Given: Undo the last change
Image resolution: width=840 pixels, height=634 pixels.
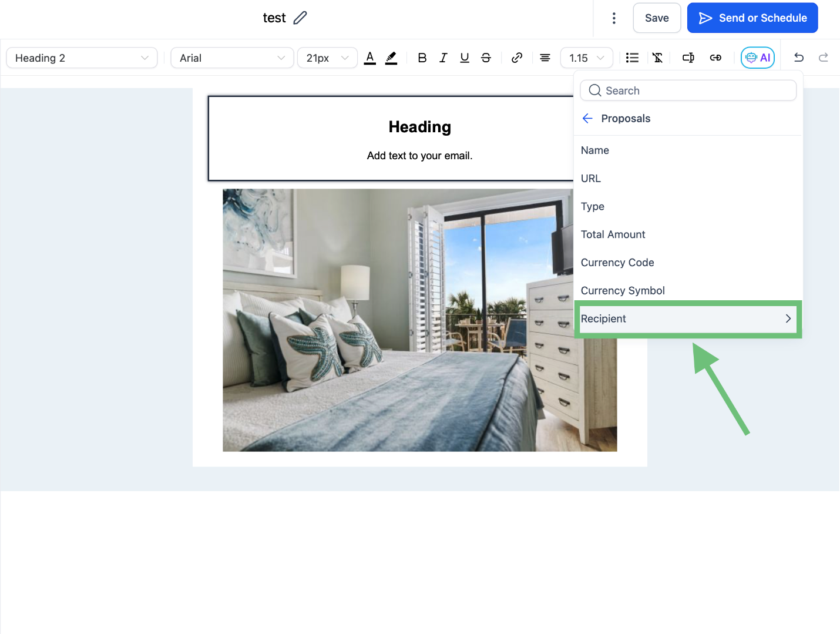Looking at the screenshot, I should coord(799,58).
